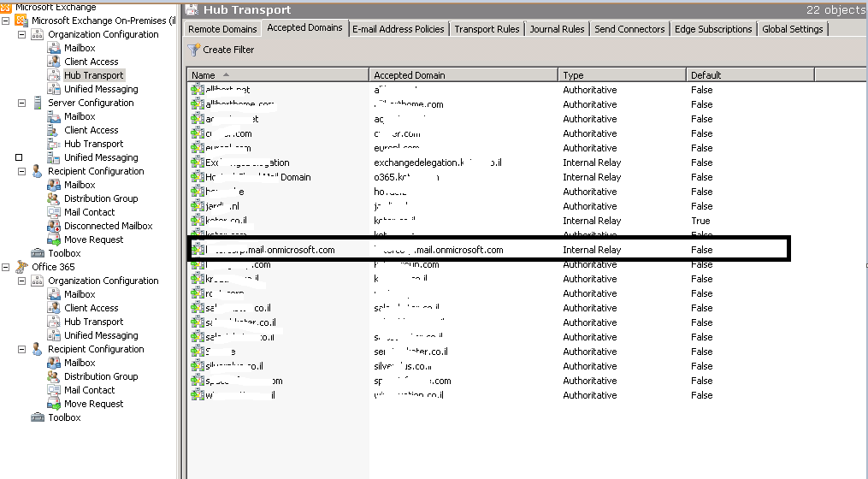Click on-premises Recipient Configuration person icon

(x=37, y=171)
